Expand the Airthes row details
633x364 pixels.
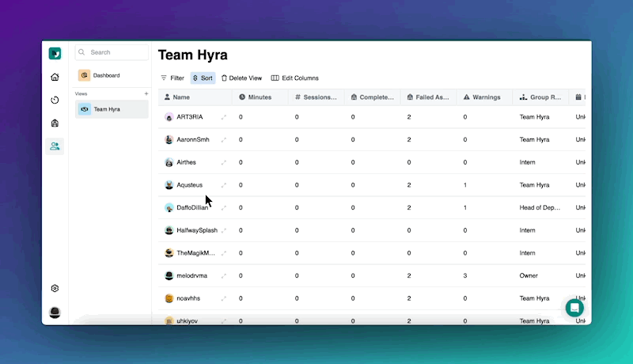point(224,162)
